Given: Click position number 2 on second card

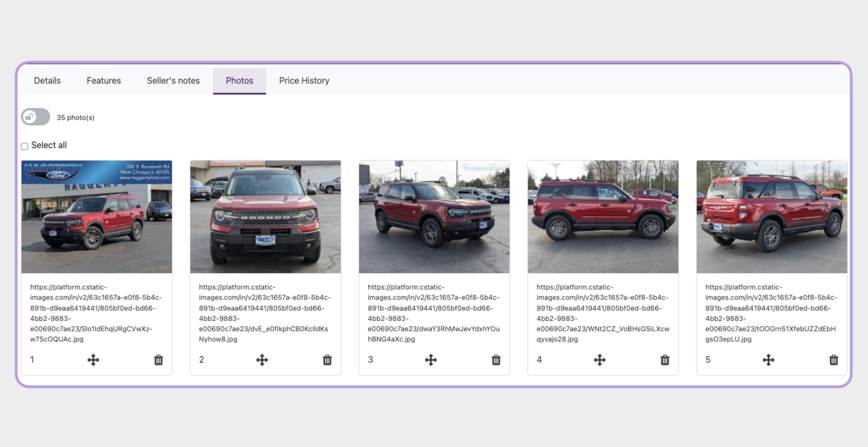Looking at the screenshot, I should [x=201, y=359].
